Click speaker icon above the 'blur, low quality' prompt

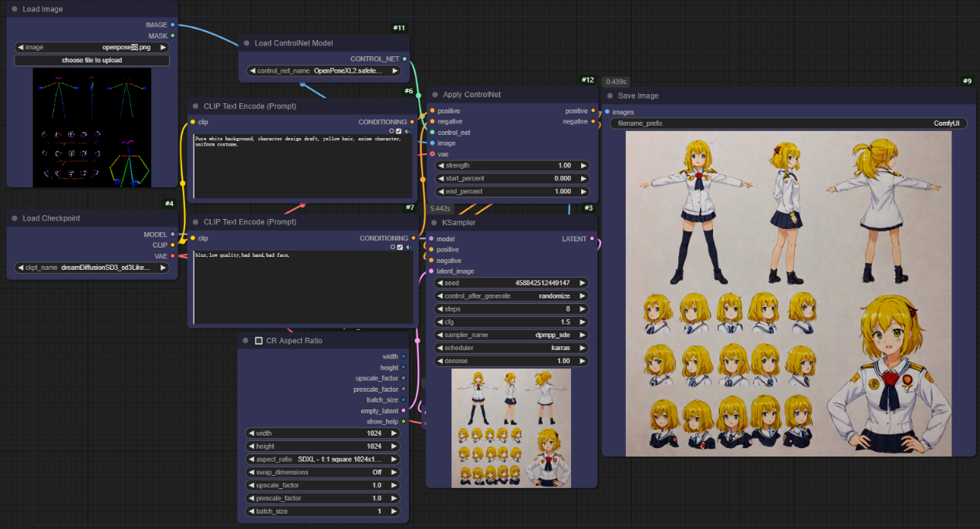tap(407, 248)
